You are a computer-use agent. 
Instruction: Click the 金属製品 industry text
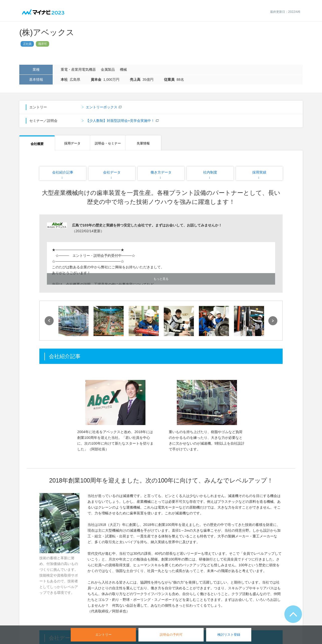108,69
